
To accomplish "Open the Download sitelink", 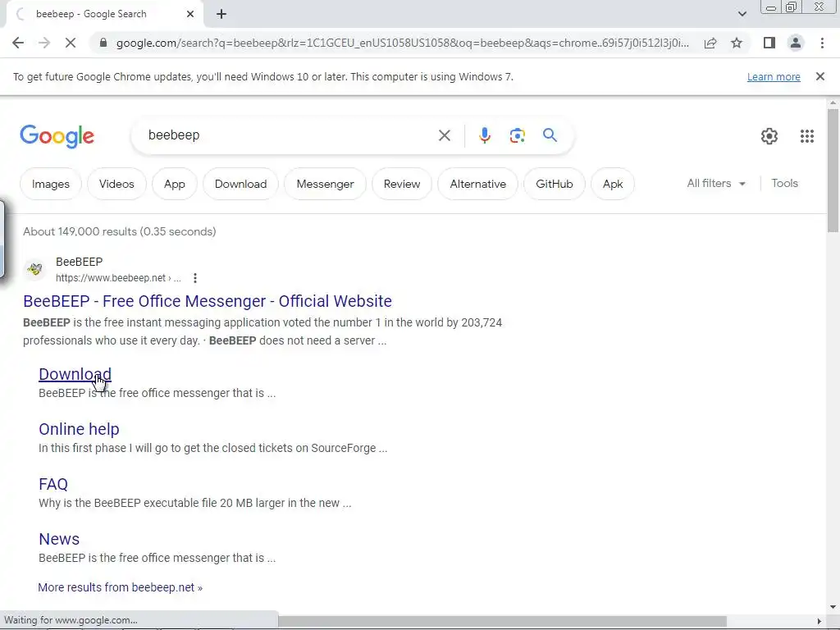I will point(75,374).
